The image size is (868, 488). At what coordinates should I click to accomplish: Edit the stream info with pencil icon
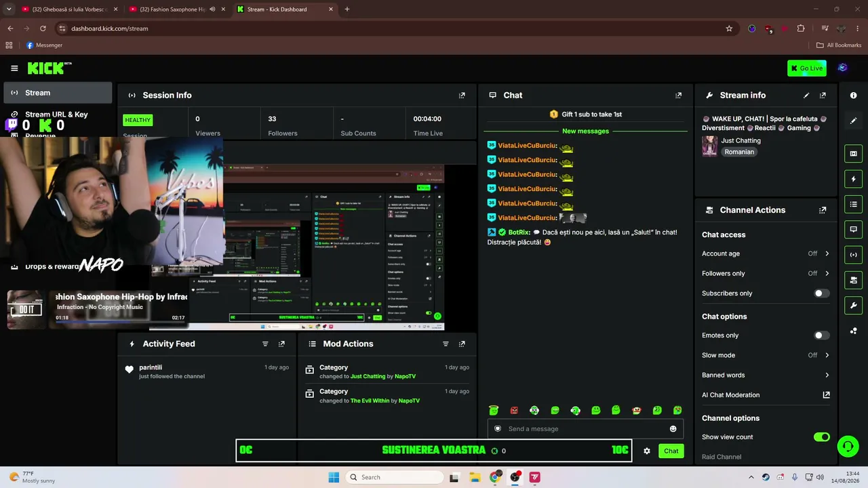(806, 96)
